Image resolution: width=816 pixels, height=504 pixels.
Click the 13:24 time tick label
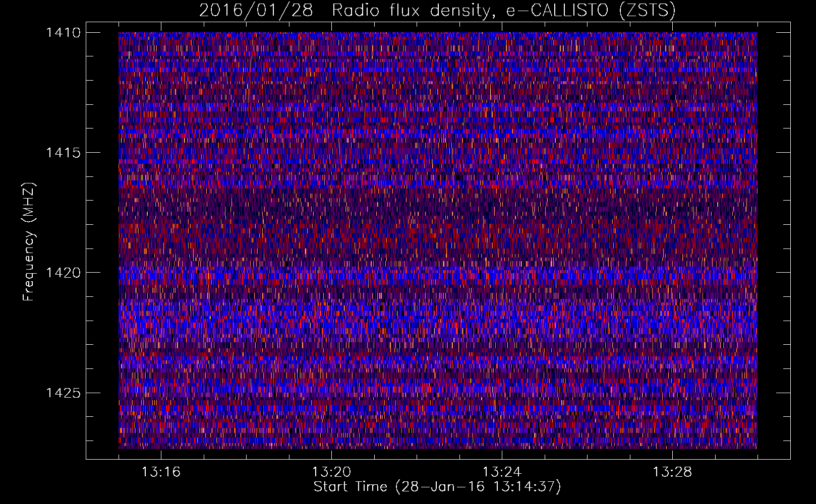(x=502, y=472)
